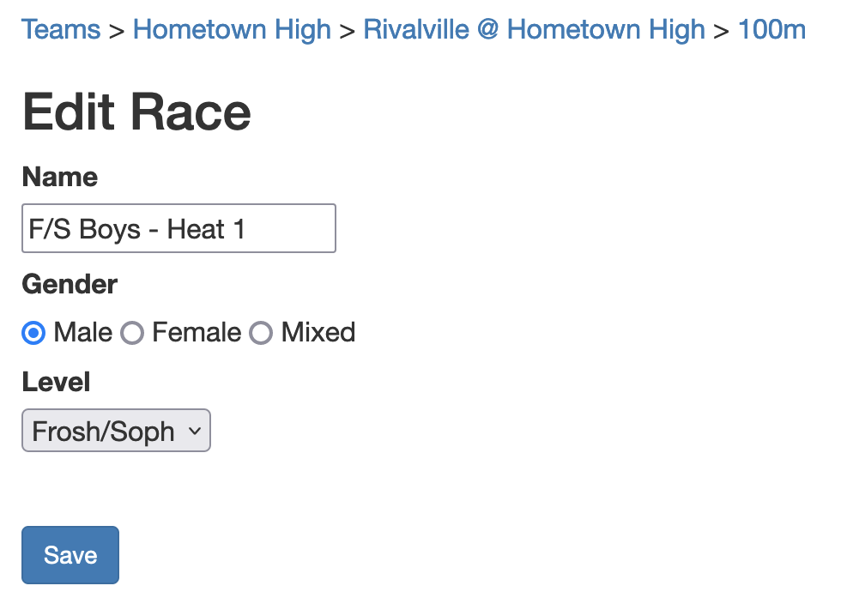Choose Female as the race gender

(x=132, y=333)
